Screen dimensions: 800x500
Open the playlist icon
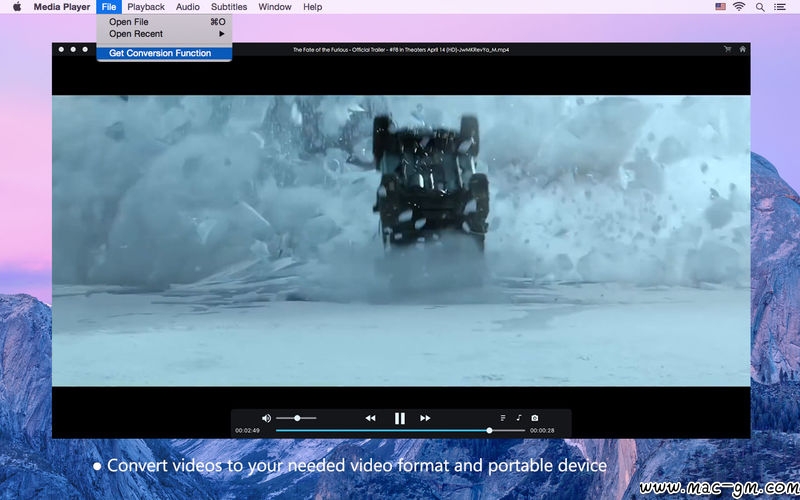pos(503,418)
